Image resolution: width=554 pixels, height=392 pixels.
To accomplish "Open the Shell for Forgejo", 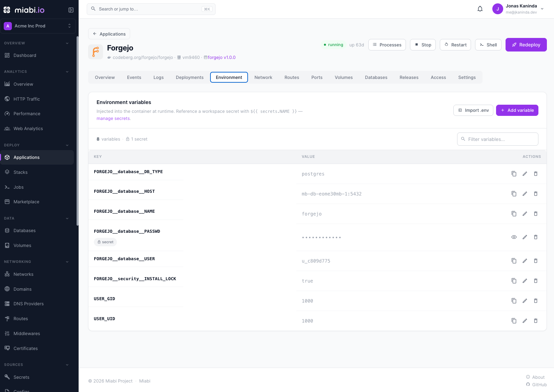I will 488,45.
